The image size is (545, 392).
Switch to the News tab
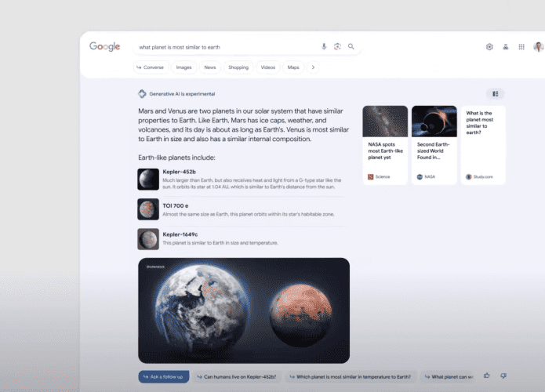(x=210, y=67)
